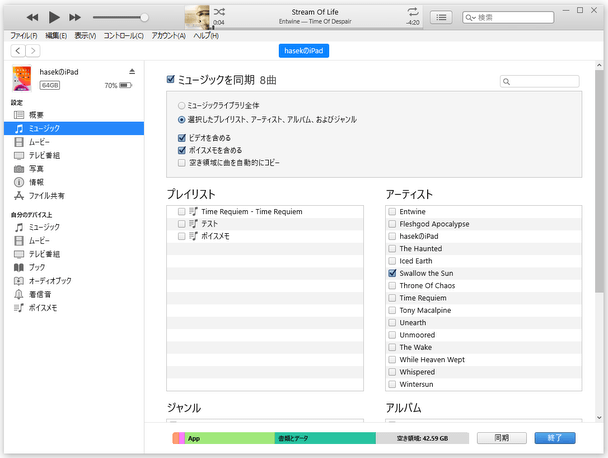This screenshot has height=458, width=608.
Task: Open テレビ番組 under settings sidebar
Action: (x=74, y=156)
